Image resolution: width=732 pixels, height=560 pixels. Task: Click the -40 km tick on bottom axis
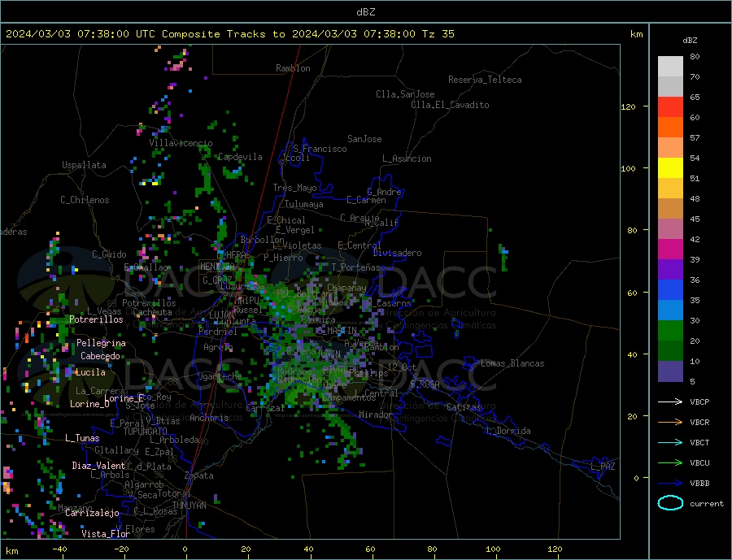59,549
